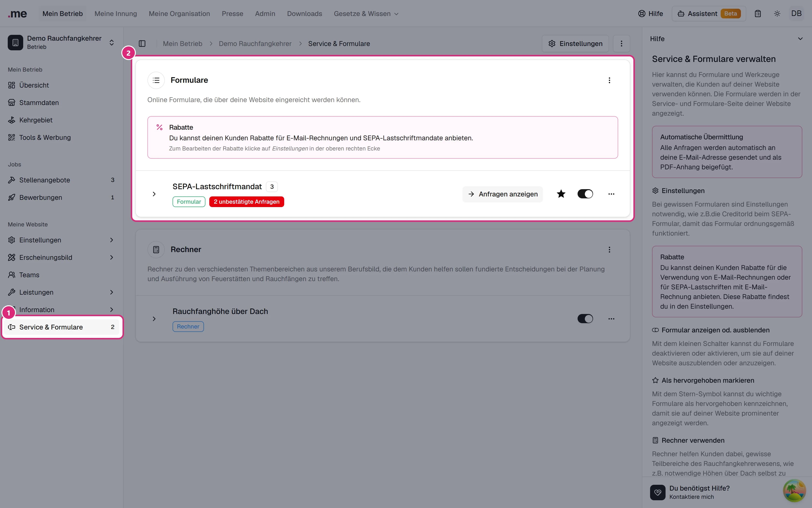812x508 pixels.
Task: Toggle SEPA-Lastschriftmandat form switch
Action: (x=585, y=194)
